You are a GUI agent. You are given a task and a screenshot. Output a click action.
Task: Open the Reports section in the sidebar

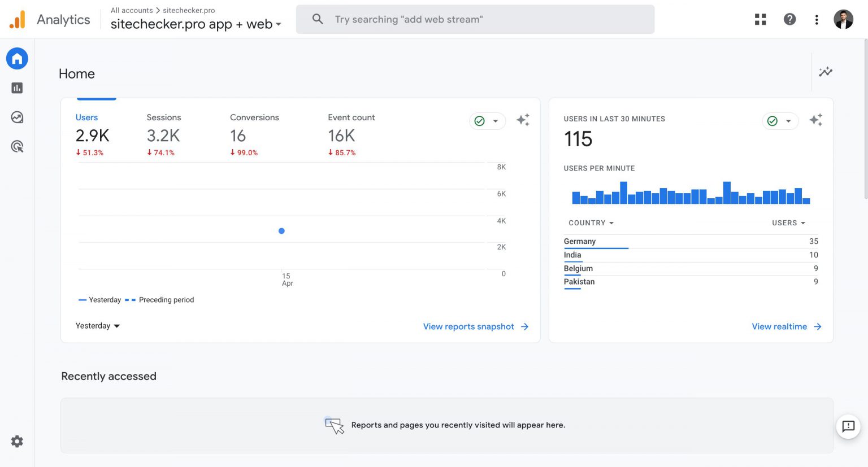pos(17,88)
